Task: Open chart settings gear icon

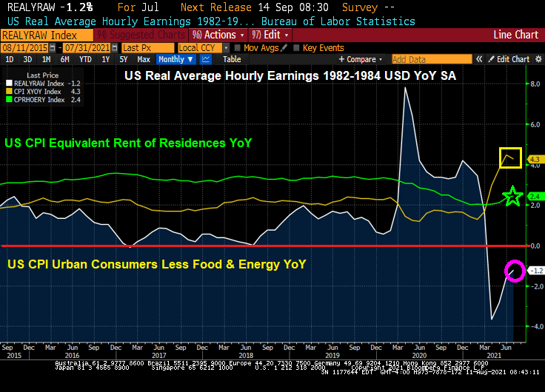Action: (x=537, y=59)
